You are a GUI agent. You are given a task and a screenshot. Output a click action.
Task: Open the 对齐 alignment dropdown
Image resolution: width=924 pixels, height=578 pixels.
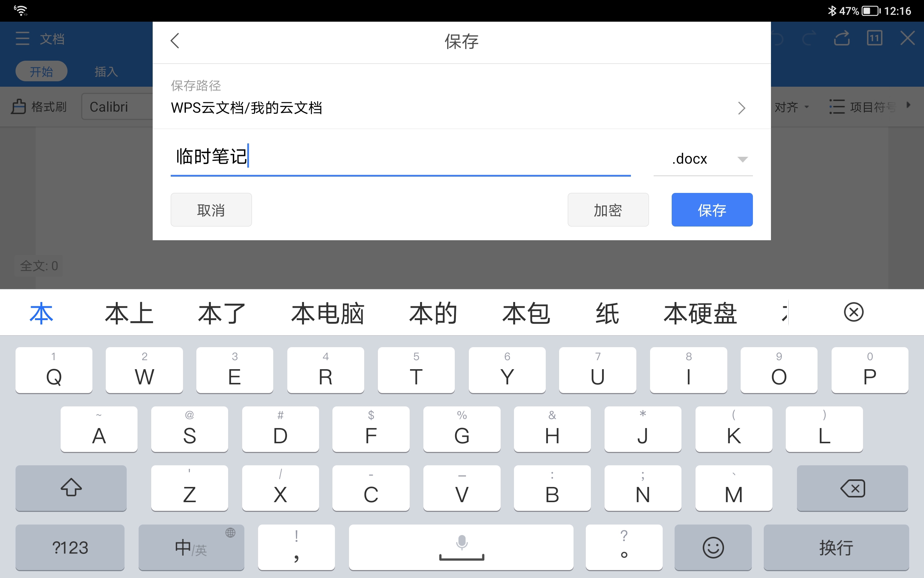click(792, 107)
